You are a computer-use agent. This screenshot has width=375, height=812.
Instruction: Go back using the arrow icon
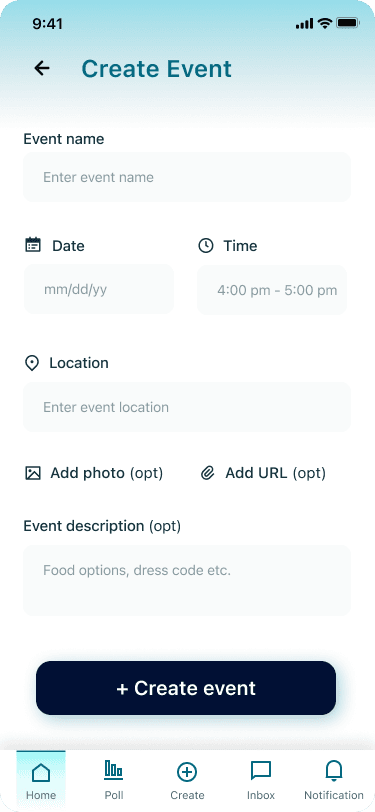tap(42, 68)
